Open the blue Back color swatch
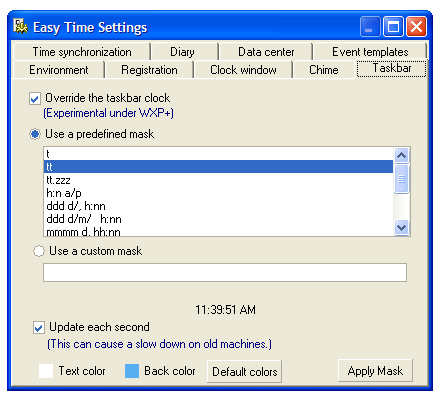This screenshot has height=400, width=441. click(x=132, y=371)
